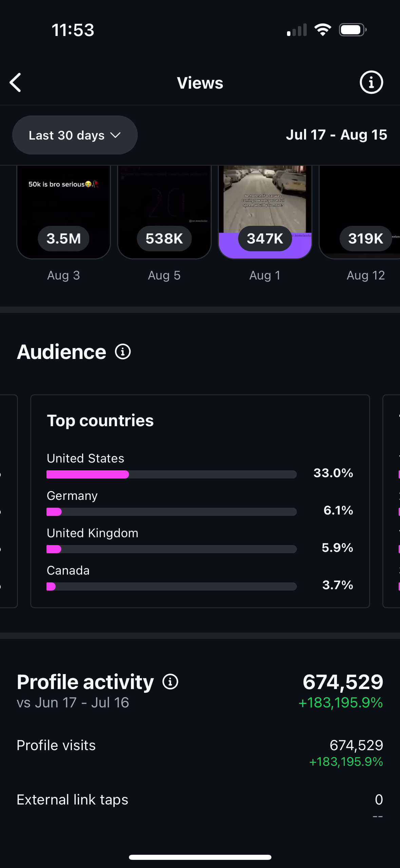Tap the cellular signal bars icon
The image size is (400, 868).
(297, 30)
